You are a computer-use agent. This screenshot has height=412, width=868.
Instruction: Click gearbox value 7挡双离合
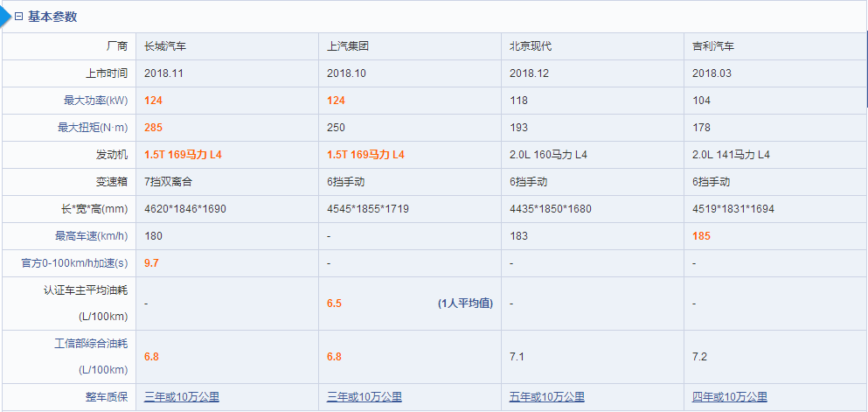pyautogui.click(x=169, y=182)
